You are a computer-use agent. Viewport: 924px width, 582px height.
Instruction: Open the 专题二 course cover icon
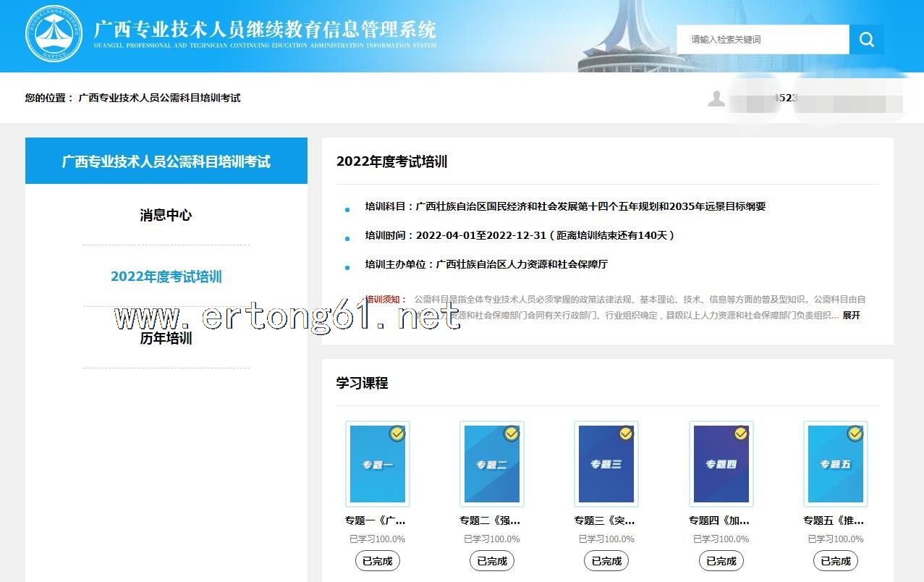(x=491, y=464)
